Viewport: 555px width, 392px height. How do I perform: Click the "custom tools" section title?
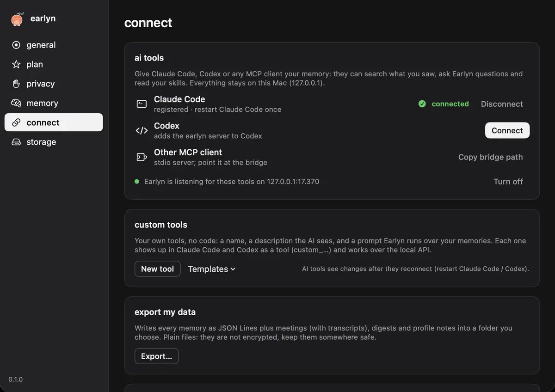click(161, 225)
